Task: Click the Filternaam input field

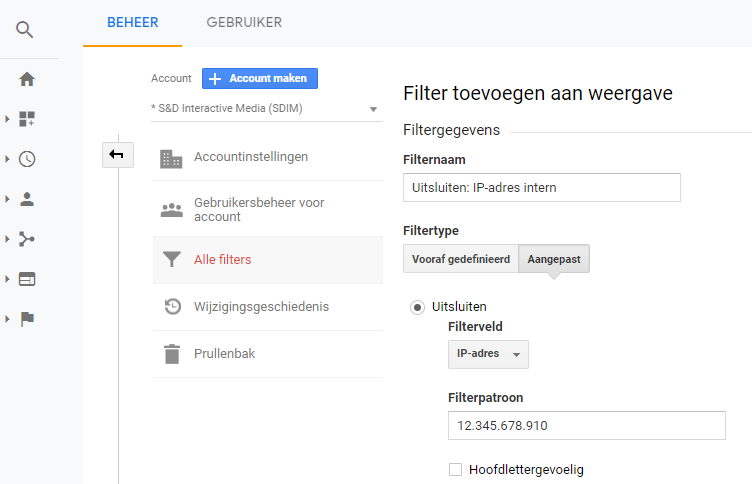Action: pos(541,188)
